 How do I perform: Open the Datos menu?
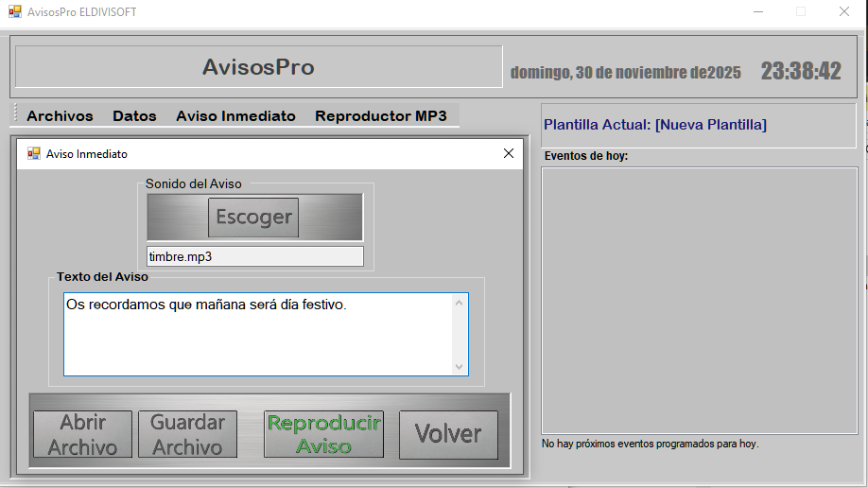(x=134, y=116)
